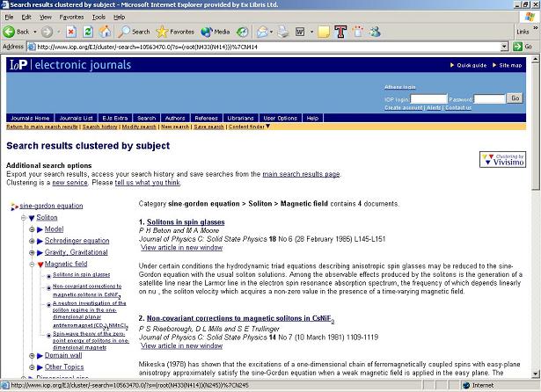Open the Favorites star button
The width and height of the screenshot is (541, 392).
click(175, 32)
